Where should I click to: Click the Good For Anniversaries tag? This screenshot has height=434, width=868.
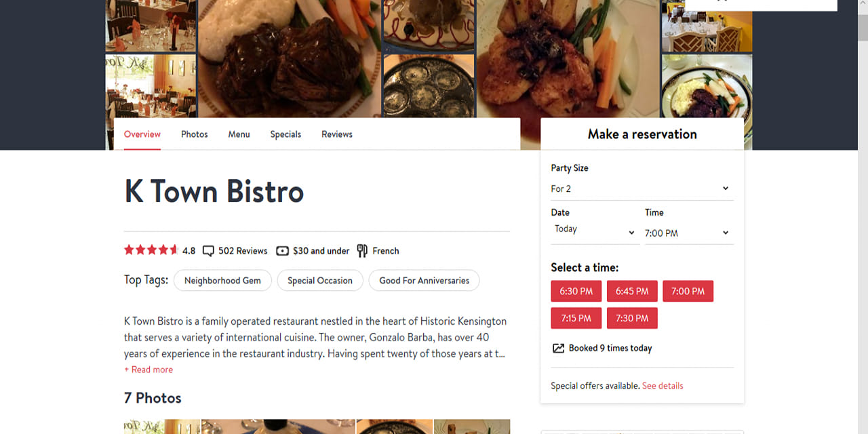pyautogui.click(x=424, y=281)
